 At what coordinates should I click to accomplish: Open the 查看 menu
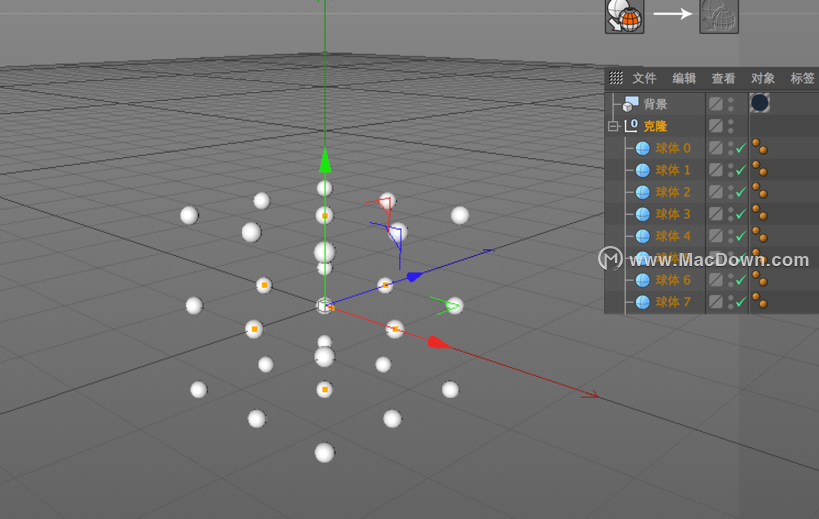(723, 78)
